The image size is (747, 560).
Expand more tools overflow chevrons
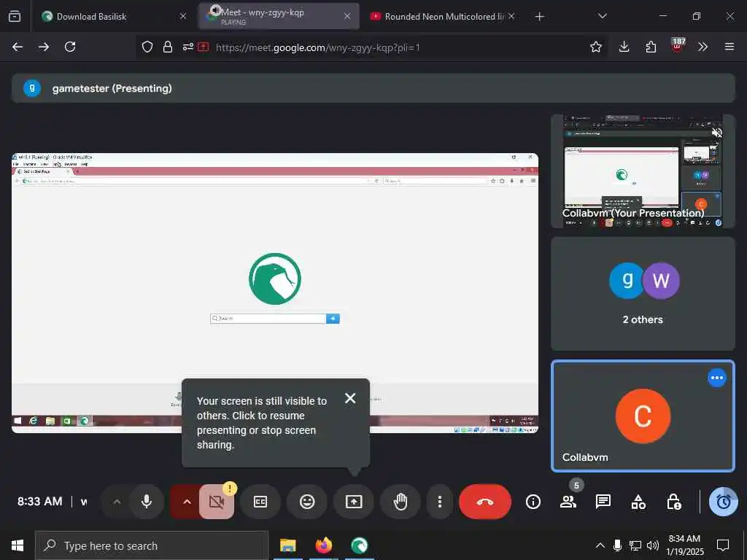(x=703, y=47)
